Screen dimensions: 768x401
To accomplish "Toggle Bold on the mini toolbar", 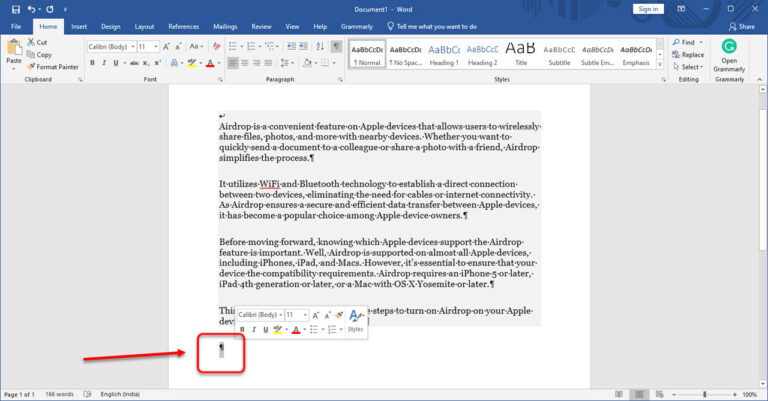I will (242, 330).
